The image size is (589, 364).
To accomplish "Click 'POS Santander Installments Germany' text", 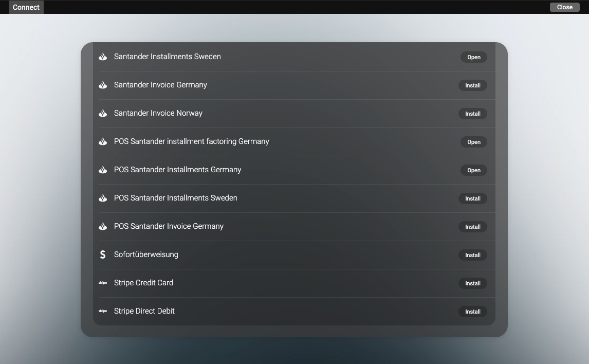I will (x=178, y=170).
